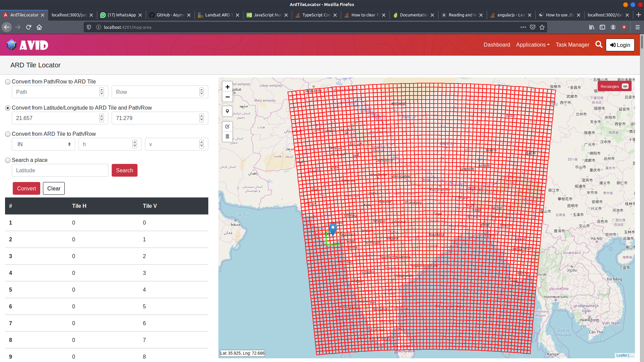Select the Search a place radio option
Viewport: 644px width, 362px height.
pyautogui.click(x=8, y=160)
